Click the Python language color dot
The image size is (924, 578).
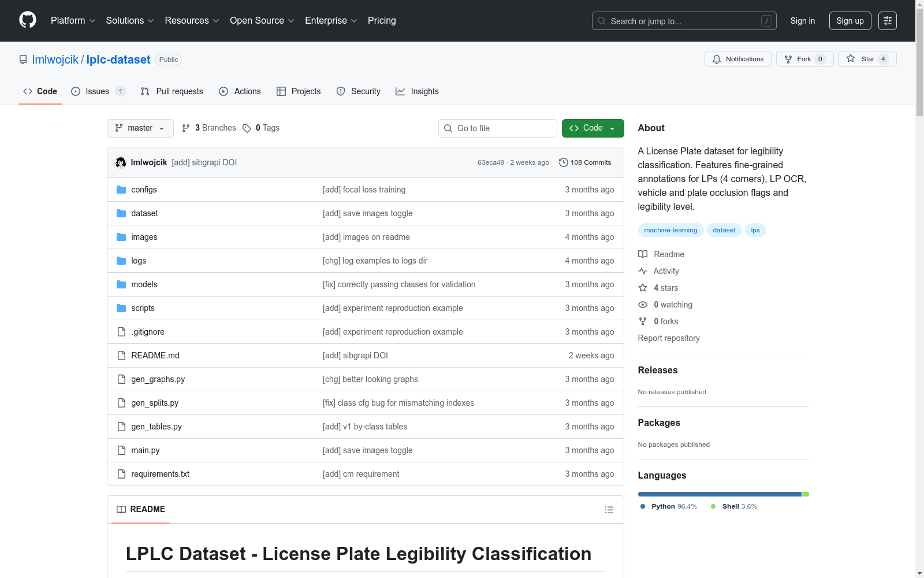coord(643,506)
